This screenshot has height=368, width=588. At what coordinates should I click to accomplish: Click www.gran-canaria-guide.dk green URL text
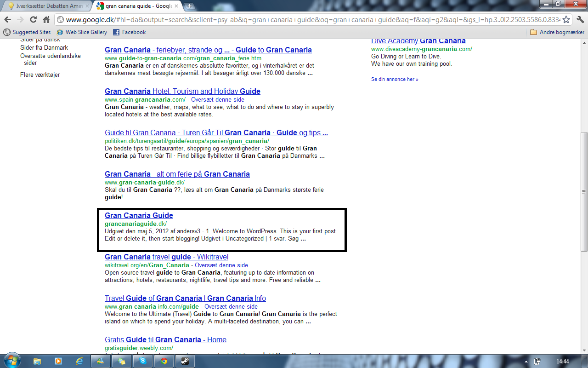tap(145, 182)
